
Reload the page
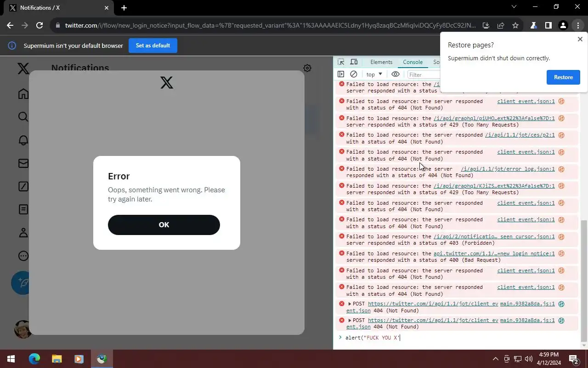tap(40, 25)
